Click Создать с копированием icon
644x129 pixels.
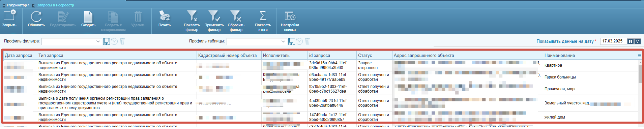click(x=113, y=17)
